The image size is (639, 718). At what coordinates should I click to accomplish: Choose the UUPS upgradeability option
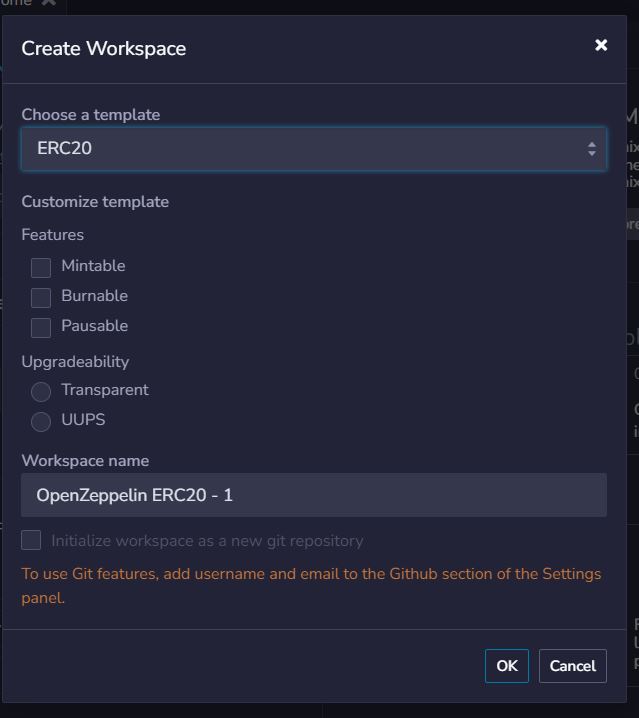point(41,421)
